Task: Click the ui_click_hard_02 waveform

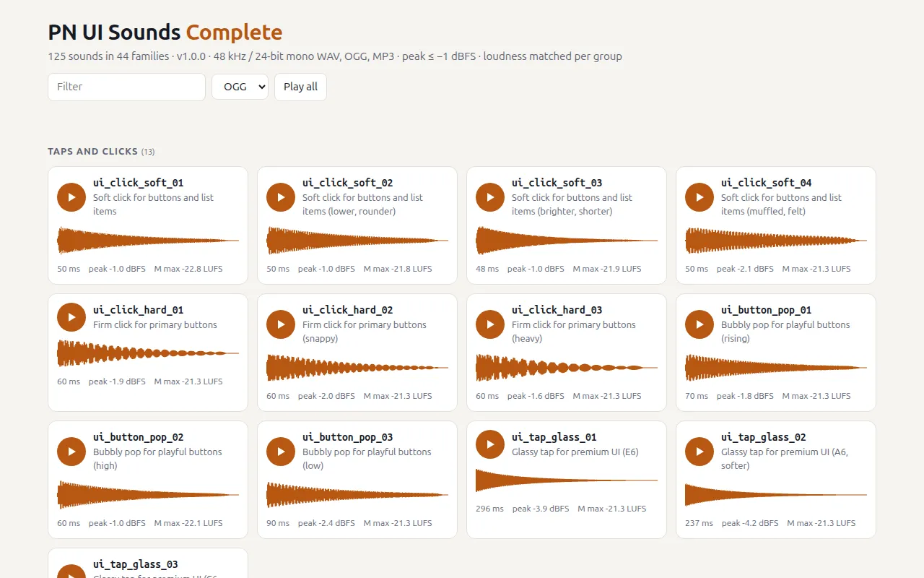Action: [x=357, y=368]
